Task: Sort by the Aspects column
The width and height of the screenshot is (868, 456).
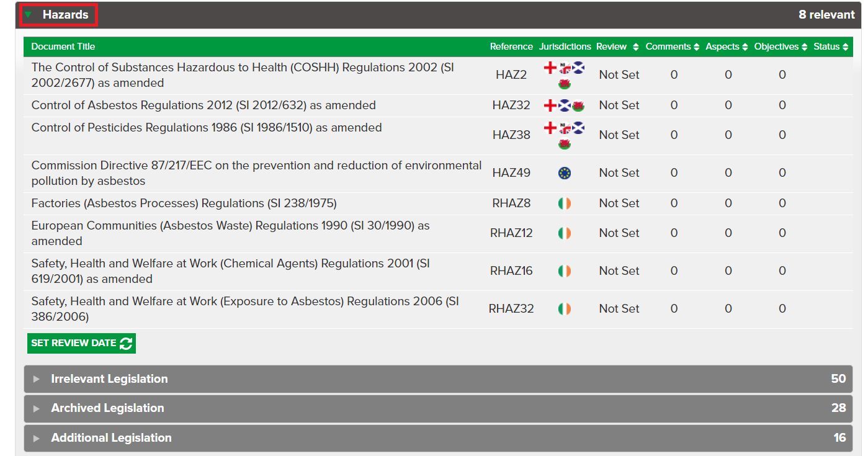Action: [727, 47]
